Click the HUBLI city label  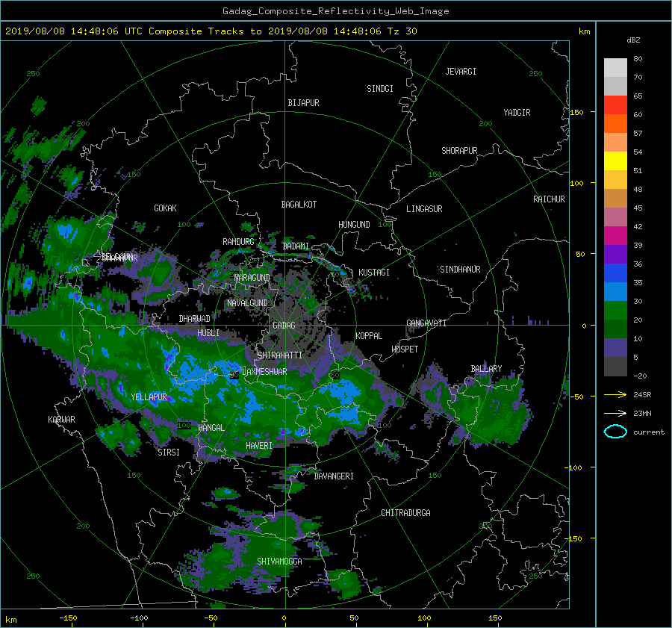coord(208,333)
